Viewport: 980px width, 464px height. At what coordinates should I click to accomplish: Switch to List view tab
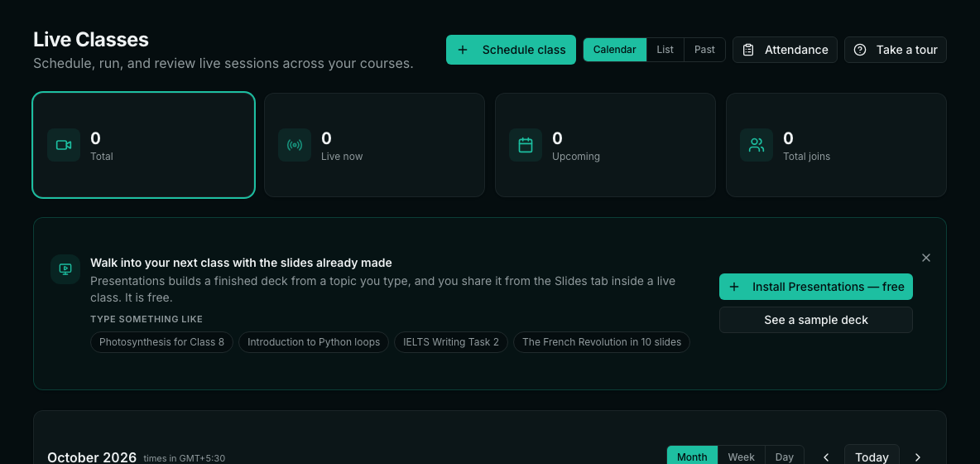[665, 50]
